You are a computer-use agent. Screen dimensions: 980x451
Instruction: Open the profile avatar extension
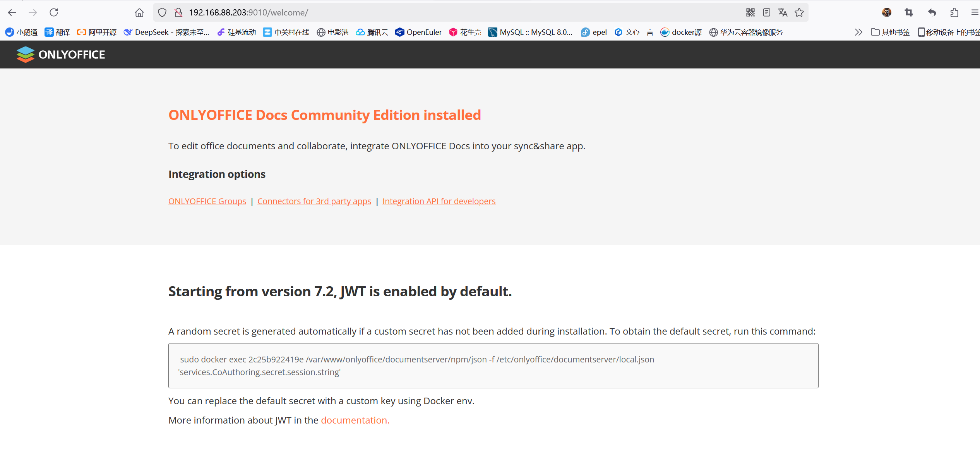click(x=887, y=12)
